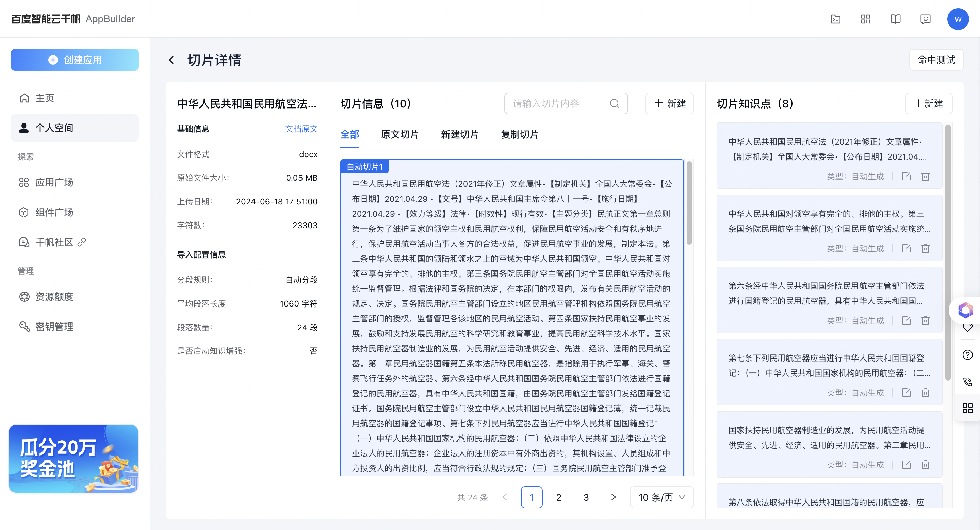Click the help question mark floating icon
The width and height of the screenshot is (980, 530).
pyautogui.click(x=967, y=355)
